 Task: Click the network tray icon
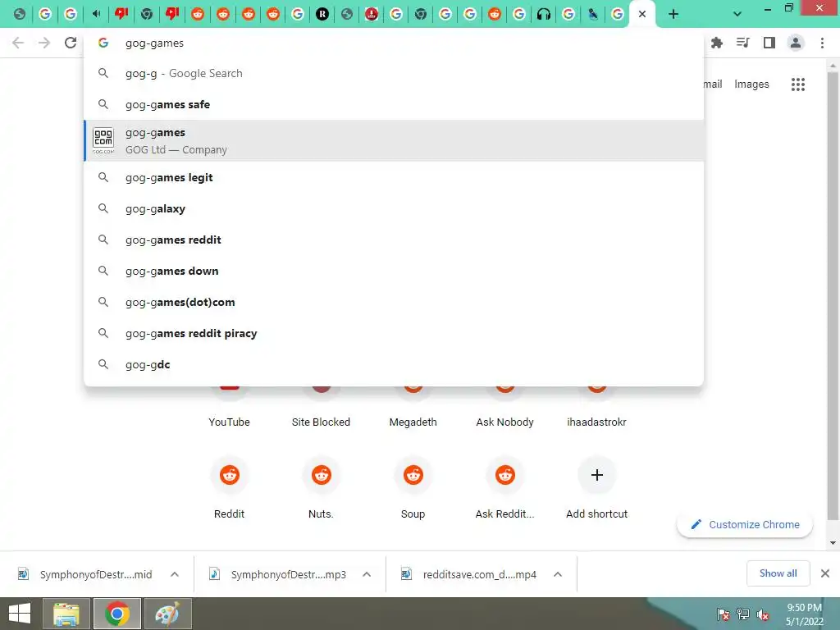click(742, 614)
